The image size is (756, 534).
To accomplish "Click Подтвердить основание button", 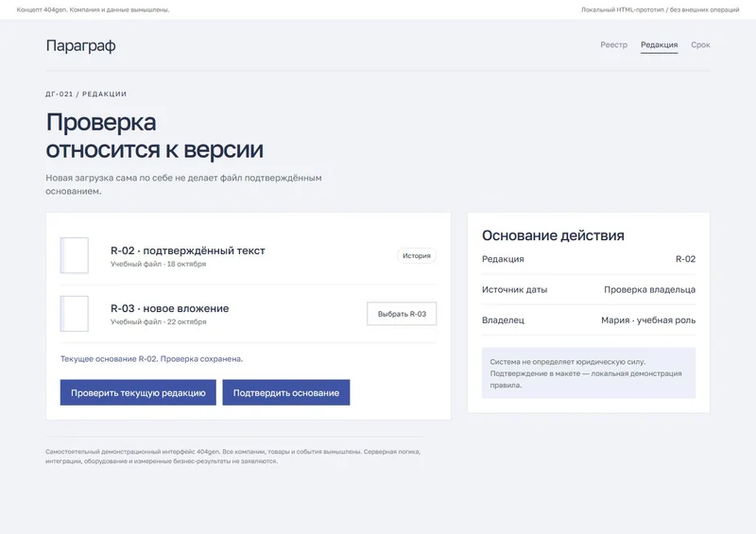I will (286, 392).
